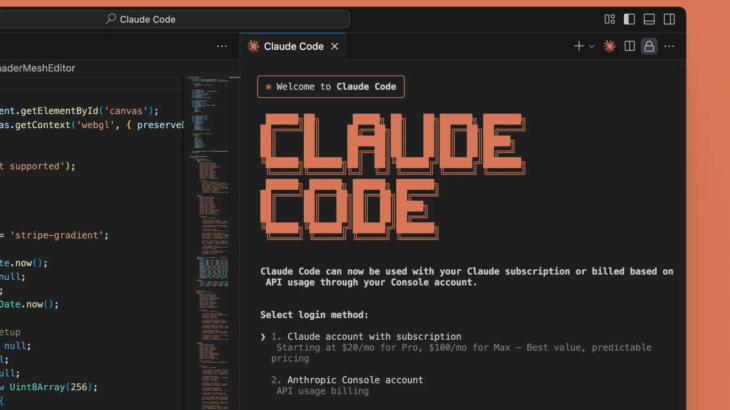Toggle the secondary side bar layout icon

[x=669, y=19]
